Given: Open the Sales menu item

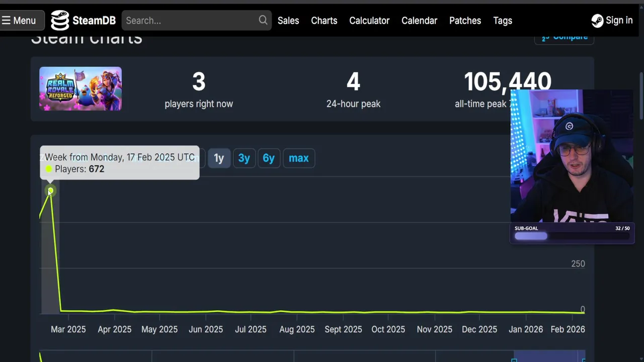Looking at the screenshot, I should 288,21.
